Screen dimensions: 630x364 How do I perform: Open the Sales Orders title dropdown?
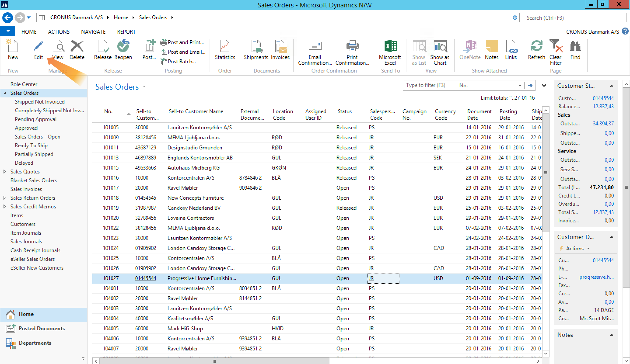[x=144, y=87]
